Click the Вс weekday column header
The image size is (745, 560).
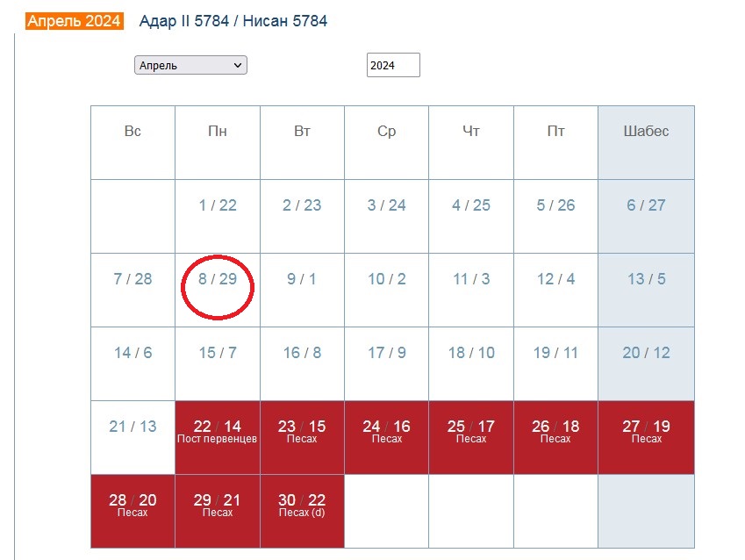click(133, 132)
